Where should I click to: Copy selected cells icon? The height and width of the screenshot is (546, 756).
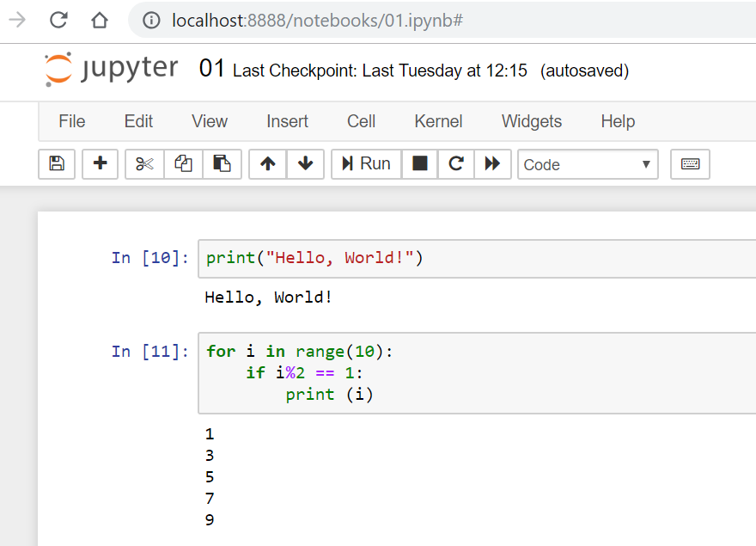[183, 164]
